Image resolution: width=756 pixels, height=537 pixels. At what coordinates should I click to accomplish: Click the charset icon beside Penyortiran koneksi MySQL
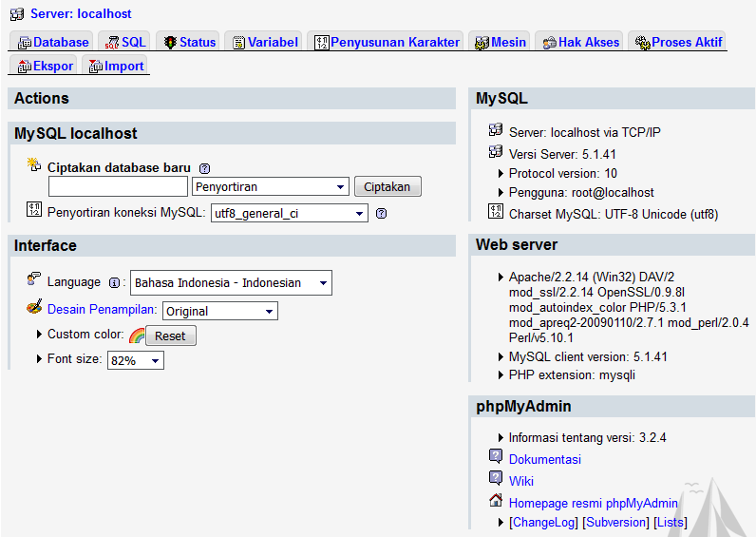point(34,209)
